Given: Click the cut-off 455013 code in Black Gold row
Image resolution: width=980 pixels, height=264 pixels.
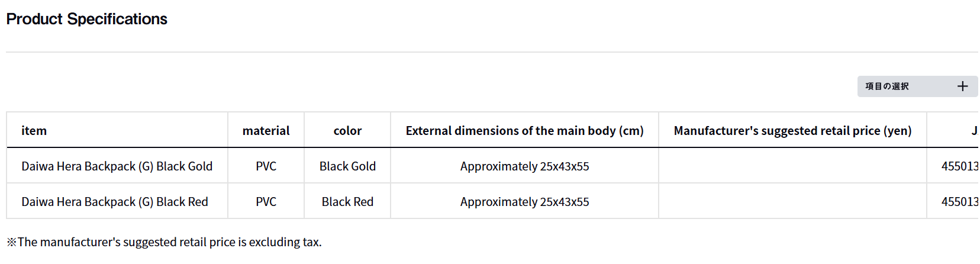Looking at the screenshot, I should pos(959,166).
